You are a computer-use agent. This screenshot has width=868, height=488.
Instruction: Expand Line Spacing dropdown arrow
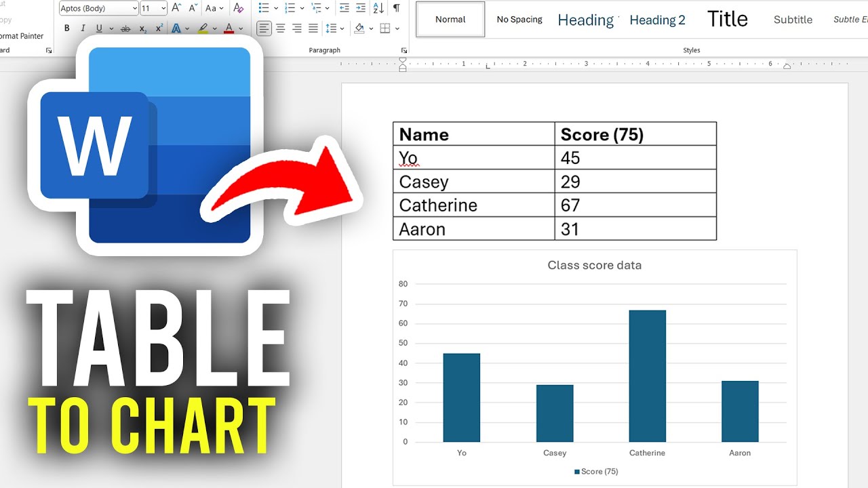(342, 28)
